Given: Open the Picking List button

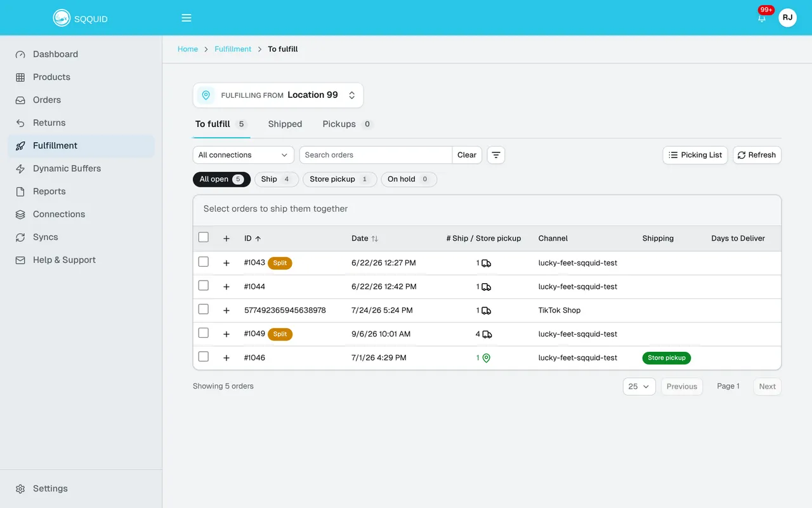Looking at the screenshot, I should [x=695, y=155].
